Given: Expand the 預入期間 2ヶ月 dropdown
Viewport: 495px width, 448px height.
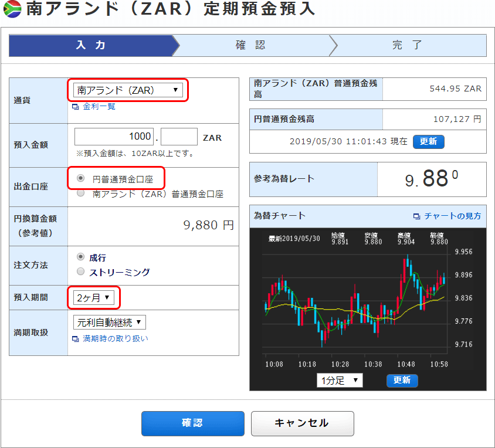Looking at the screenshot, I should click(x=94, y=298).
